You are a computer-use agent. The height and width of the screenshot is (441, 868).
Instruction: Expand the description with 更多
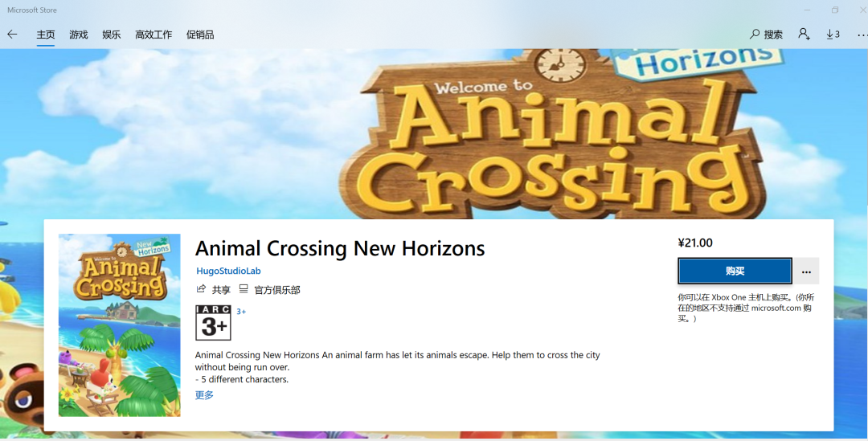tap(204, 395)
